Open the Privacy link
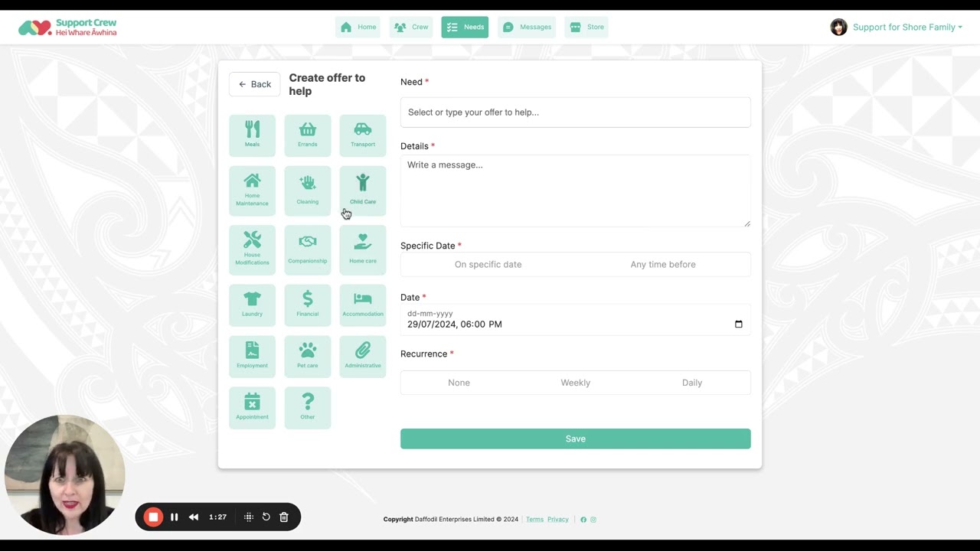This screenshot has width=980, height=551. [557, 520]
